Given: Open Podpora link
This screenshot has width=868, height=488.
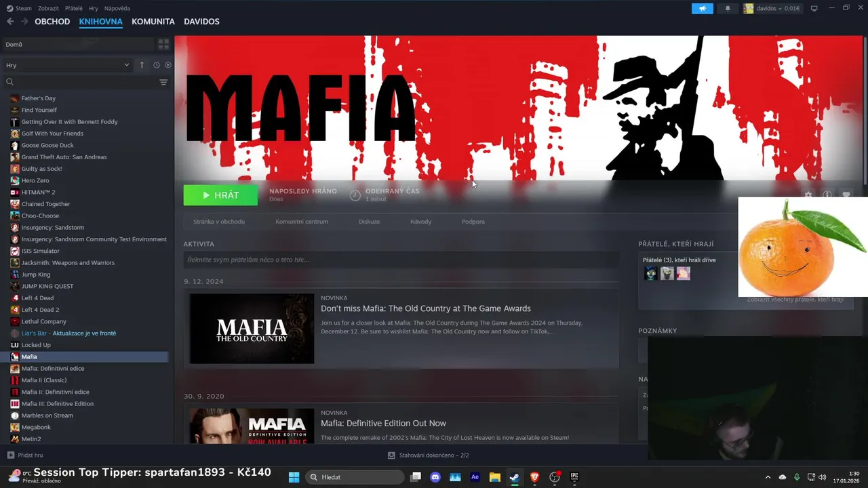Looking at the screenshot, I should [x=473, y=222].
